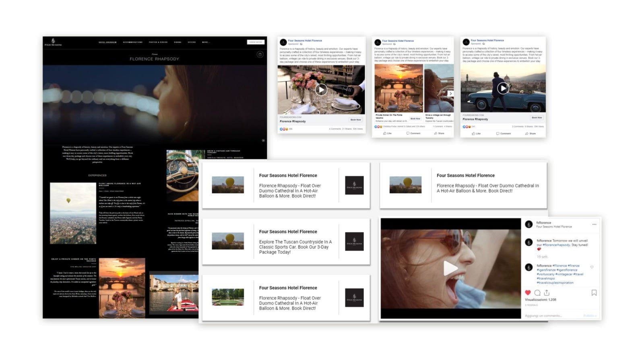Click the Instagram comment bubble icon
The height and width of the screenshot is (362, 644).
point(537,292)
